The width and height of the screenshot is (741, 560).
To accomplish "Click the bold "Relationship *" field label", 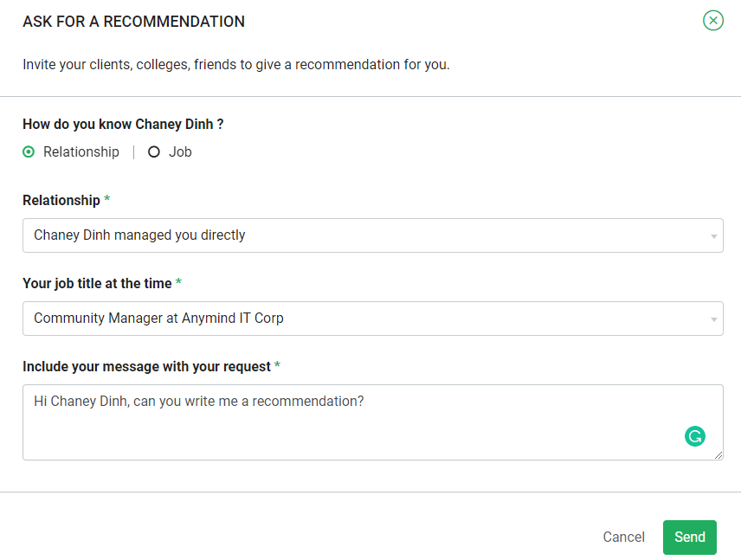I will click(x=61, y=201).
